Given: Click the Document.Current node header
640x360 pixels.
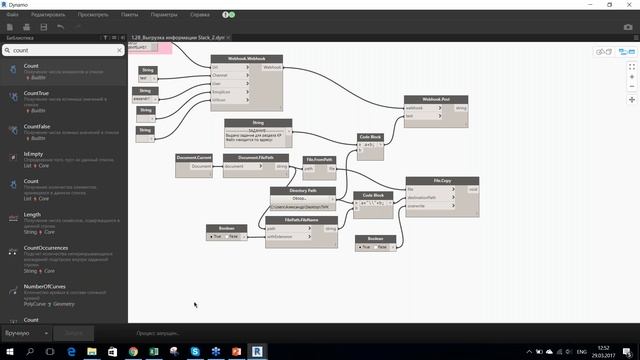Looking at the screenshot, I should coord(194,158).
